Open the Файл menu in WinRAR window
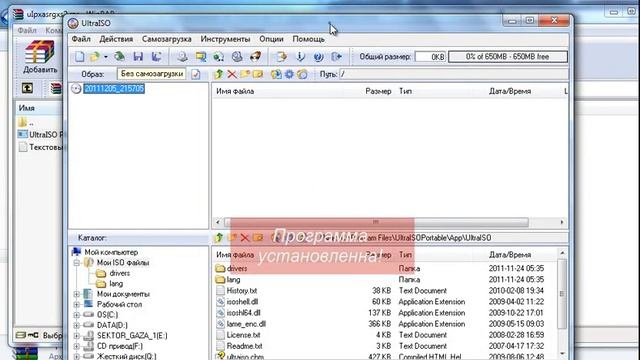The image size is (640, 360). 27,30
